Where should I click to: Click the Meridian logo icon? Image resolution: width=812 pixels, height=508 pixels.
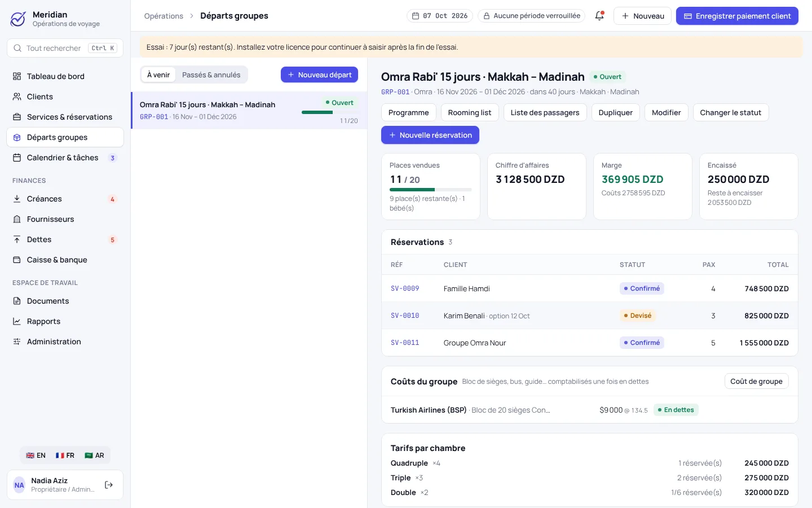[18, 19]
